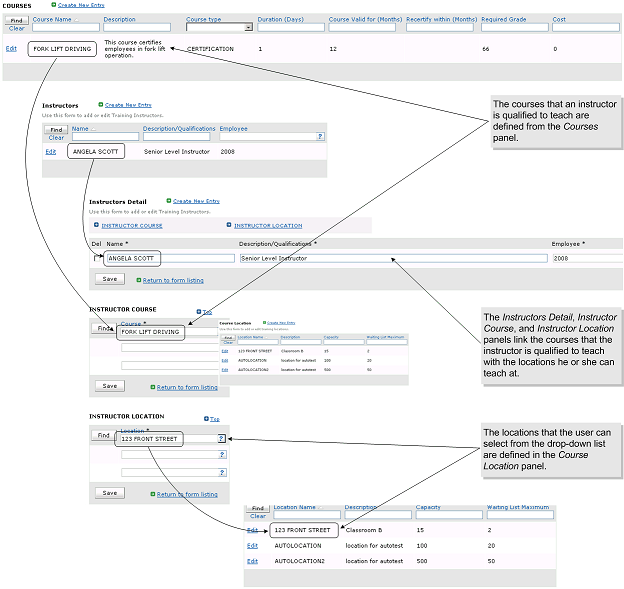
Task: Click the Description/Qualifications field with Senior Level Instructor
Action: pyautogui.click(x=392, y=258)
